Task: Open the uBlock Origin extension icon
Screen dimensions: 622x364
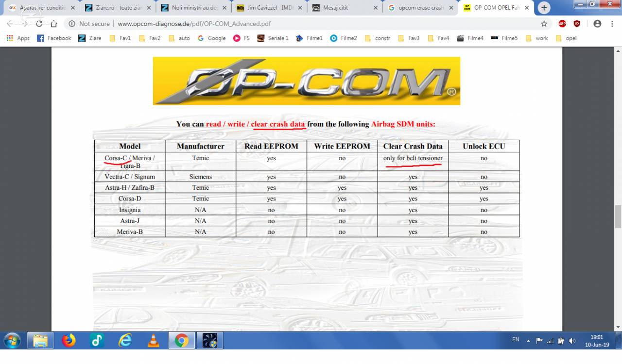Action: click(577, 24)
